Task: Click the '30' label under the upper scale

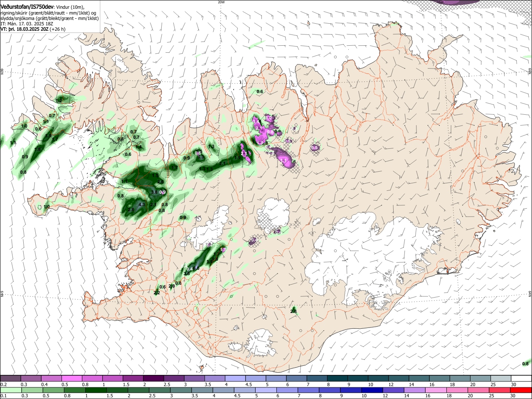Action: pos(514,385)
